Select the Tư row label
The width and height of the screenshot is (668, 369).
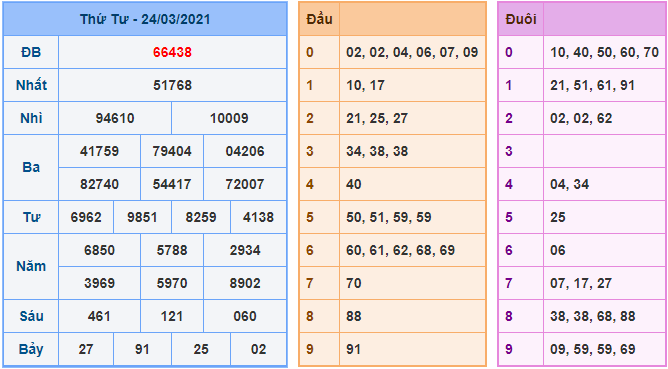31,217
